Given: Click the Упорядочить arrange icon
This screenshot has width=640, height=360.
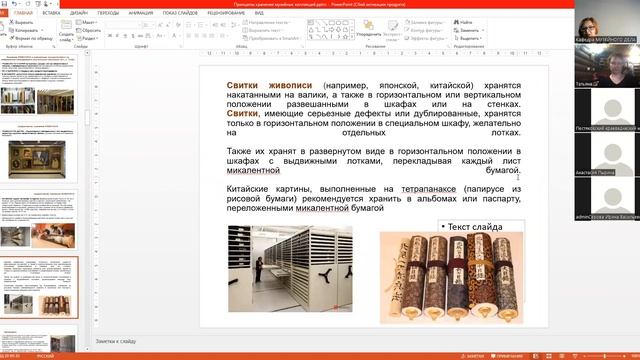Looking at the screenshot, I should pos(369,25).
